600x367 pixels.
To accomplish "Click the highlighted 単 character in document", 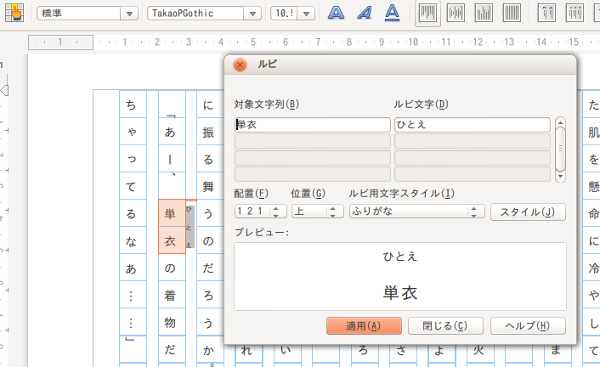I will point(170,213).
